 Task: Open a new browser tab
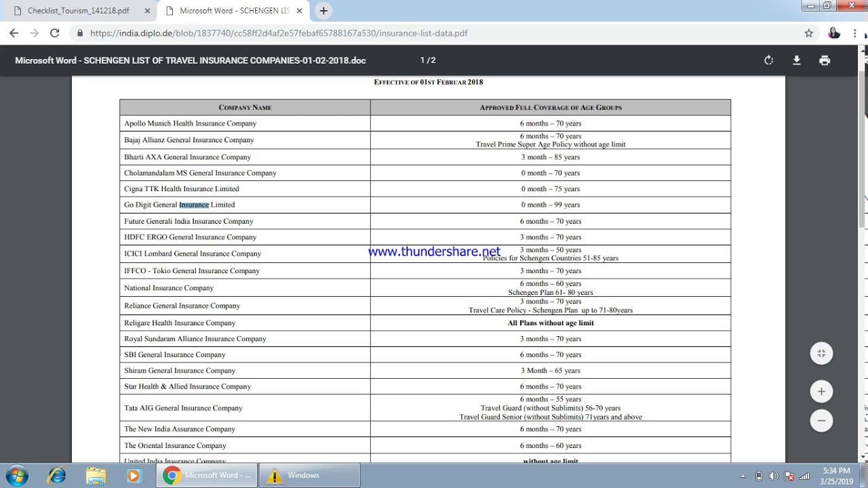tap(323, 11)
